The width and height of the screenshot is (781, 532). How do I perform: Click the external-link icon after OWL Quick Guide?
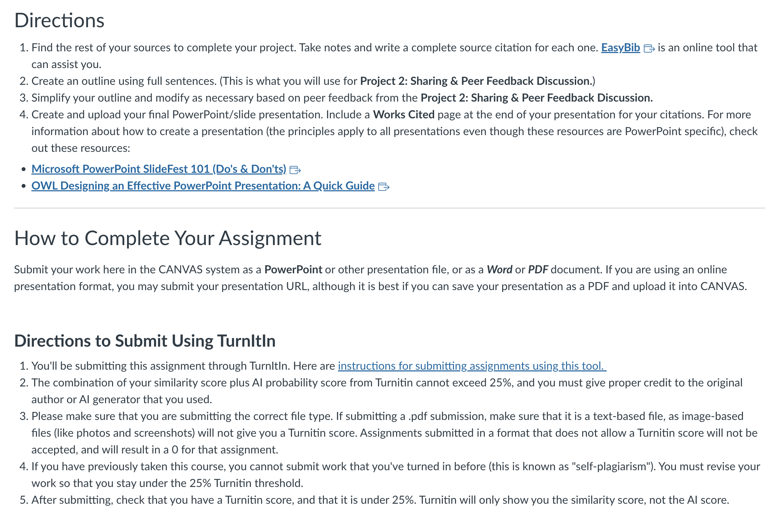pos(384,187)
